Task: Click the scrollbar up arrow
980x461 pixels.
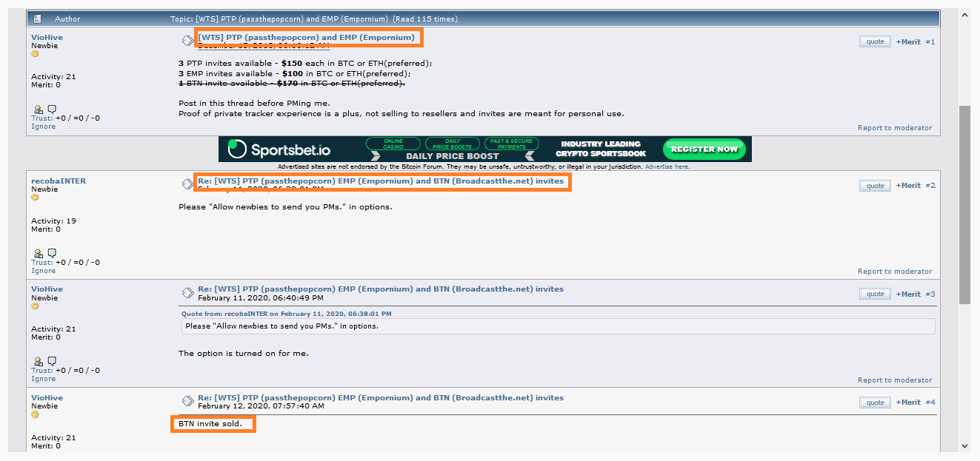Action: click(966, 15)
